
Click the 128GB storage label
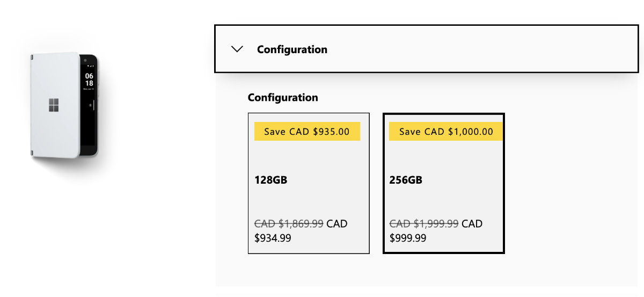tap(271, 180)
